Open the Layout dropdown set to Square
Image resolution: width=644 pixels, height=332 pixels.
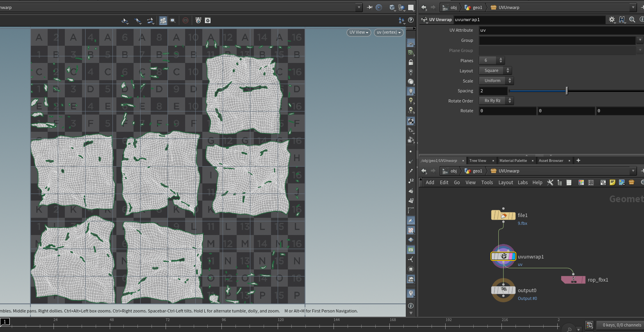495,71
